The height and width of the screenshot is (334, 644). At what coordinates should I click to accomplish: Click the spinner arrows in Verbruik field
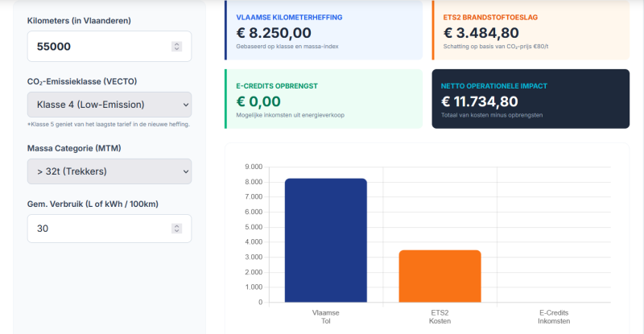[x=176, y=229]
